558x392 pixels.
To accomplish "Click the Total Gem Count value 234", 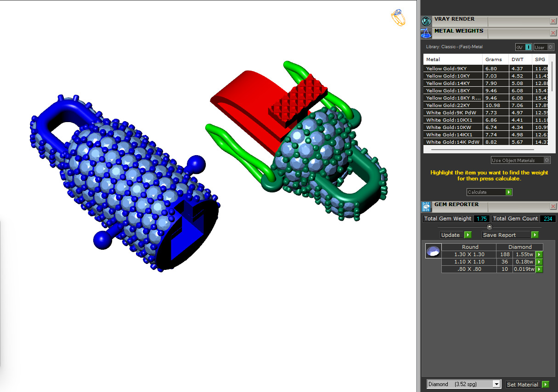I will [x=547, y=218].
